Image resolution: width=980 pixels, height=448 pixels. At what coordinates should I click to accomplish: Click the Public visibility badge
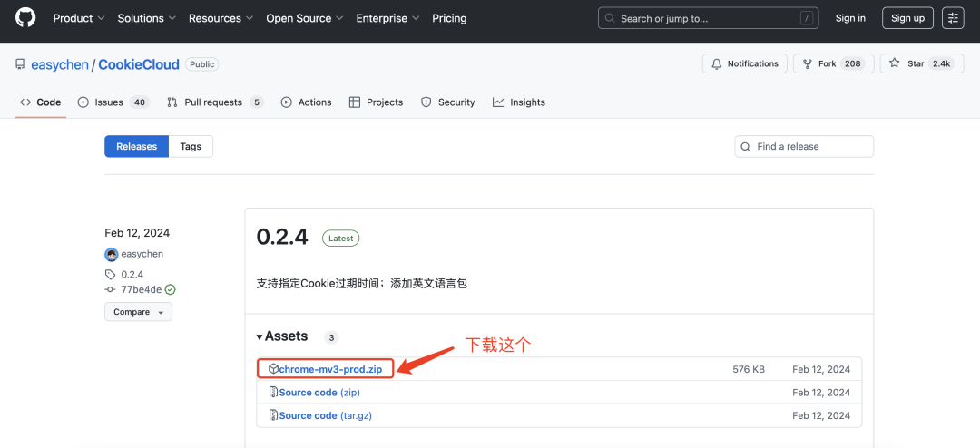pos(201,64)
